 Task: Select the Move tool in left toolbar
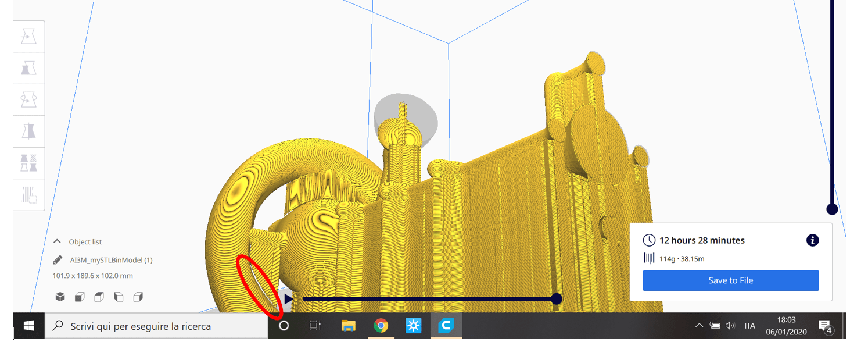28,37
